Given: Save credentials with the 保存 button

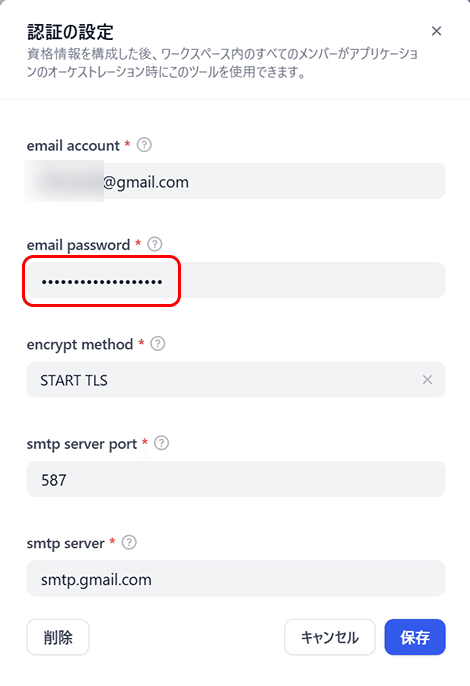Looking at the screenshot, I should coord(415,637).
